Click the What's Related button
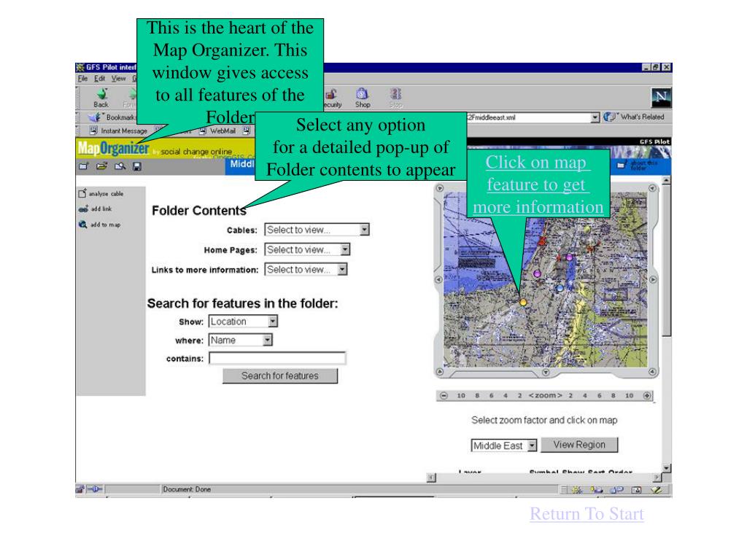The width and height of the screenshot is (747, 560). click(634, 117)
